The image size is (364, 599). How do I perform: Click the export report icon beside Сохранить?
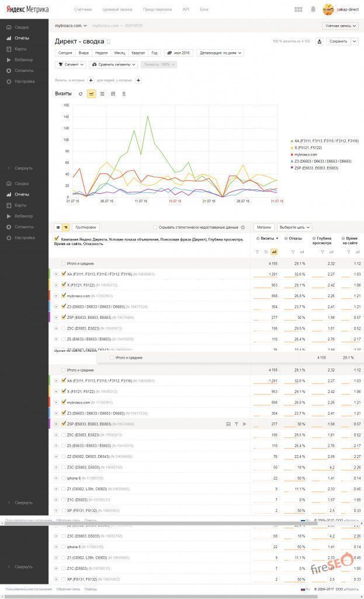319,42
